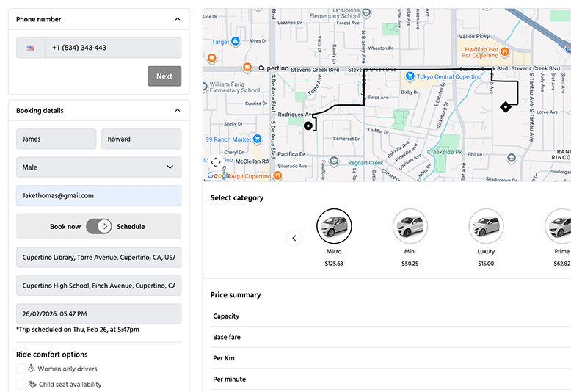Viewport: 571px width, 392px height.
Task: Edit the first name field James
Action: click(56, 139)
